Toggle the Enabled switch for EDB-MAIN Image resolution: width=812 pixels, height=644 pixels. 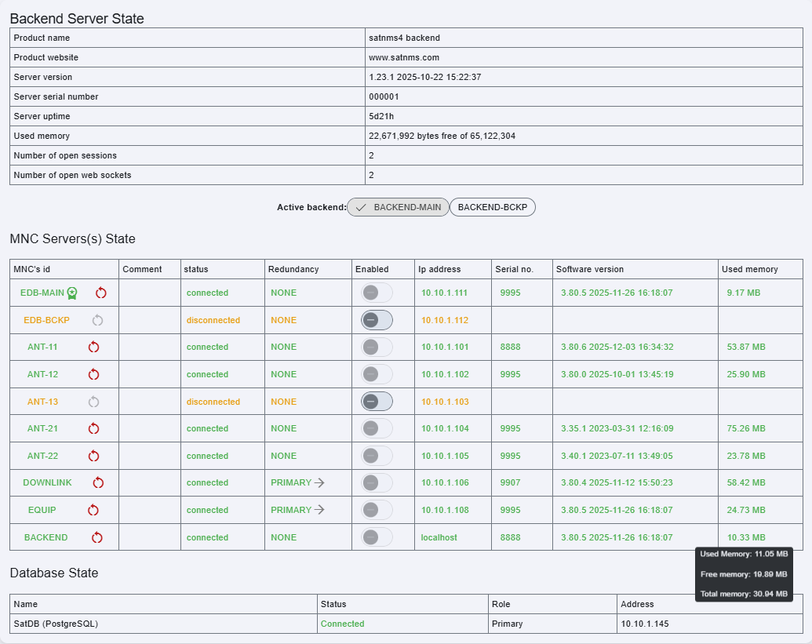375,293
